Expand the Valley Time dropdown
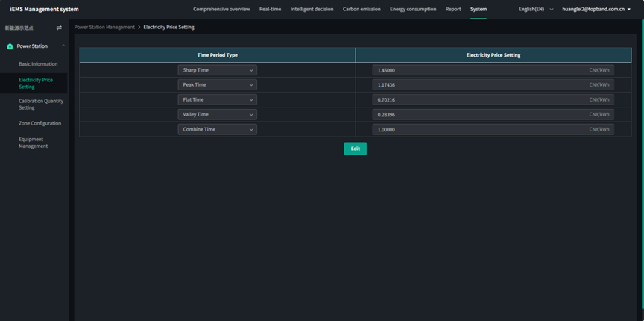644x321 pixels. point(218,114)
